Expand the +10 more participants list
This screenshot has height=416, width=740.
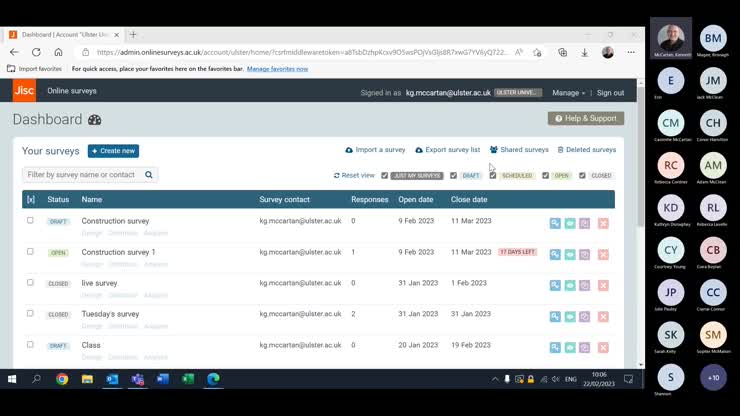pos(712,377)
